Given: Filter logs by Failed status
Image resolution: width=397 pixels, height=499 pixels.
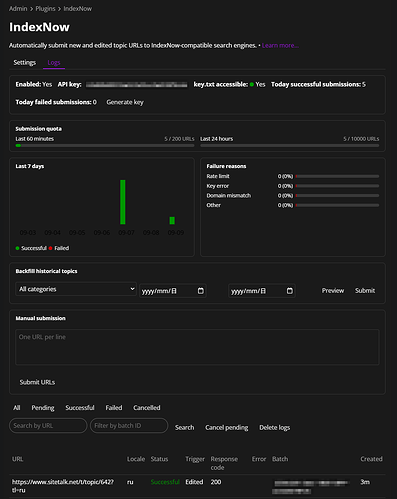Looking at the screenshot, I should (114, 408).
